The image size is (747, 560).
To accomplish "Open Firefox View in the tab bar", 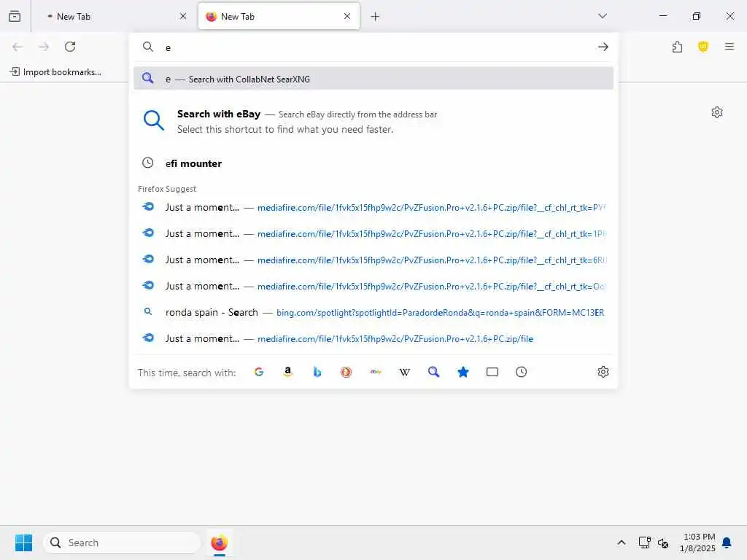I will tap(15, 16).
